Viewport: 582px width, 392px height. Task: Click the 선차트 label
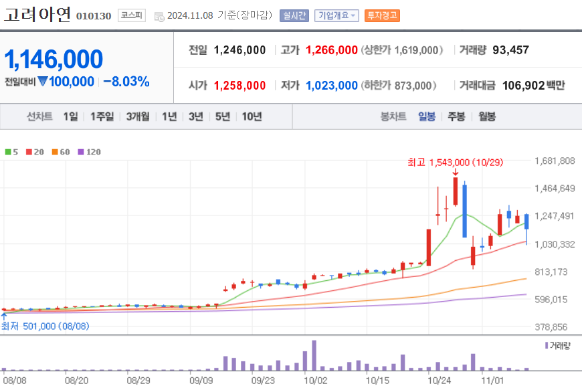pos(39,116)
